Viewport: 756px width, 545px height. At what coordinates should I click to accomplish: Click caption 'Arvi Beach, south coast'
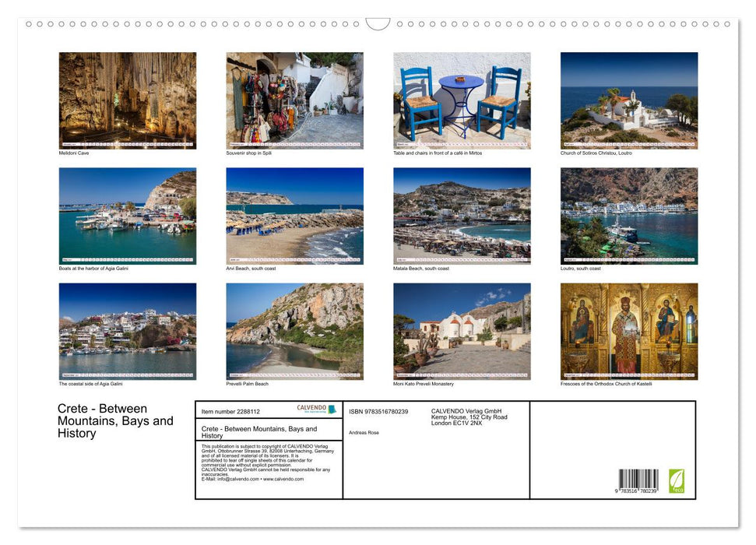click(x=251, y=268)
